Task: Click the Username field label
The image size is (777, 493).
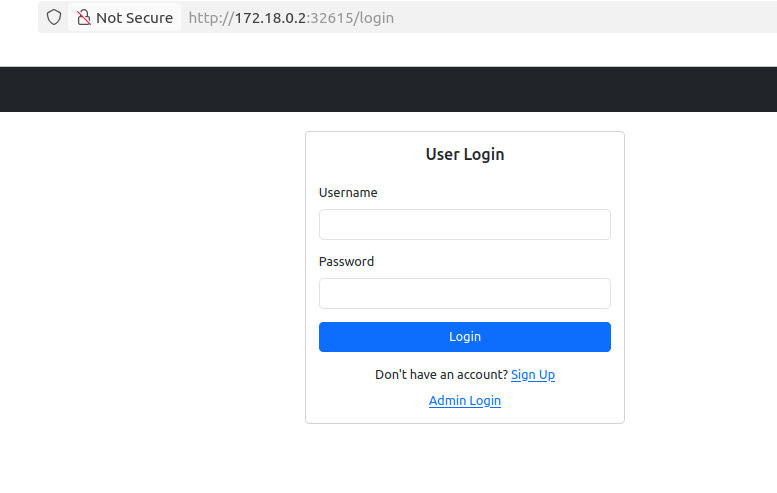Action: click(x=348, y=193)
